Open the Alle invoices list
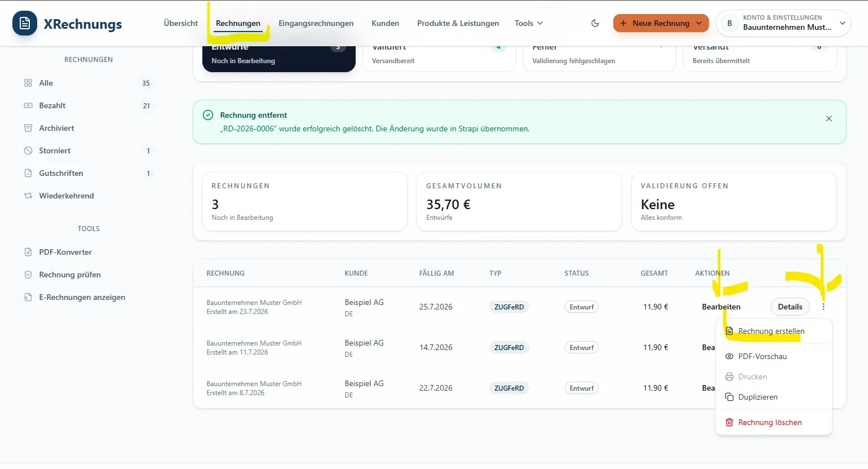This screenshot has height=469, width=868. (x=88, y=83)
